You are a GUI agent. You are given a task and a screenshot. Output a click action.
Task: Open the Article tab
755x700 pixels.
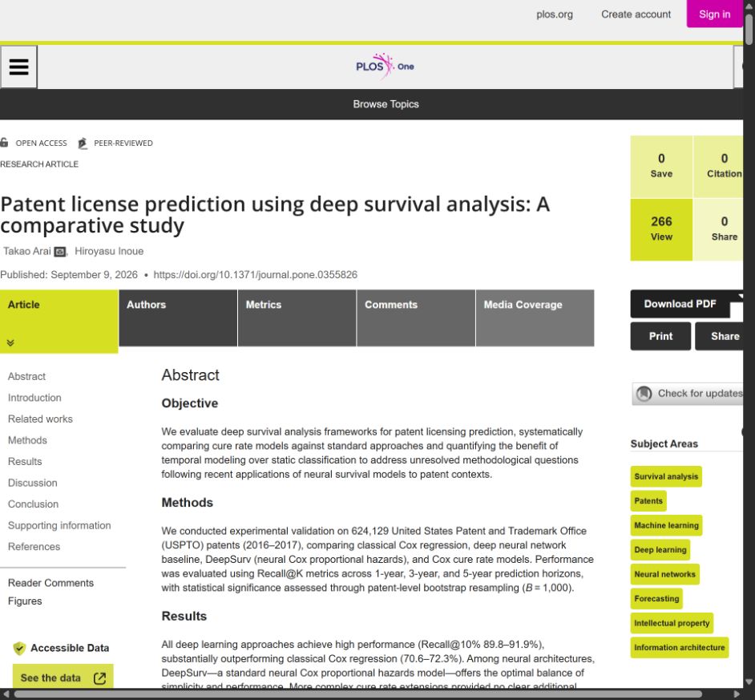coord(59,322)
